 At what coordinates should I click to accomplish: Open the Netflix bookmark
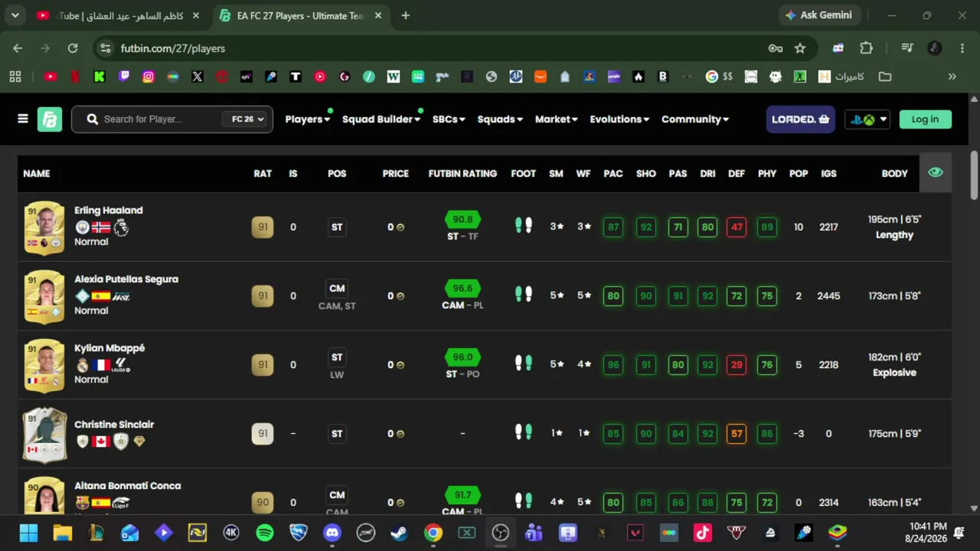coord(75,77)
